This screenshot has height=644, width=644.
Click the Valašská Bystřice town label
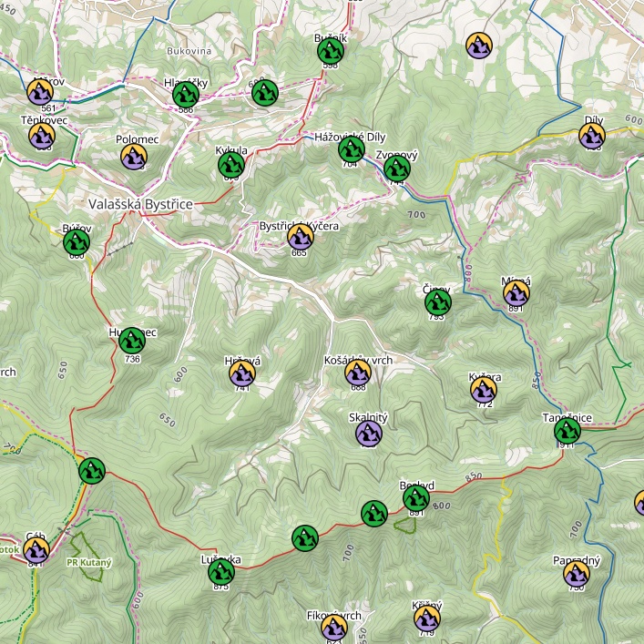tap(140, 205)
